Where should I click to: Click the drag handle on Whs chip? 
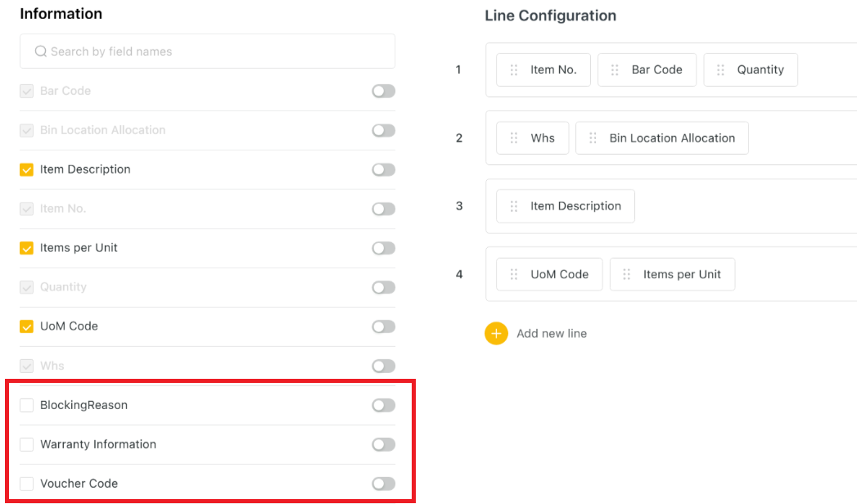pyautogui.click(x=514, y=138)
